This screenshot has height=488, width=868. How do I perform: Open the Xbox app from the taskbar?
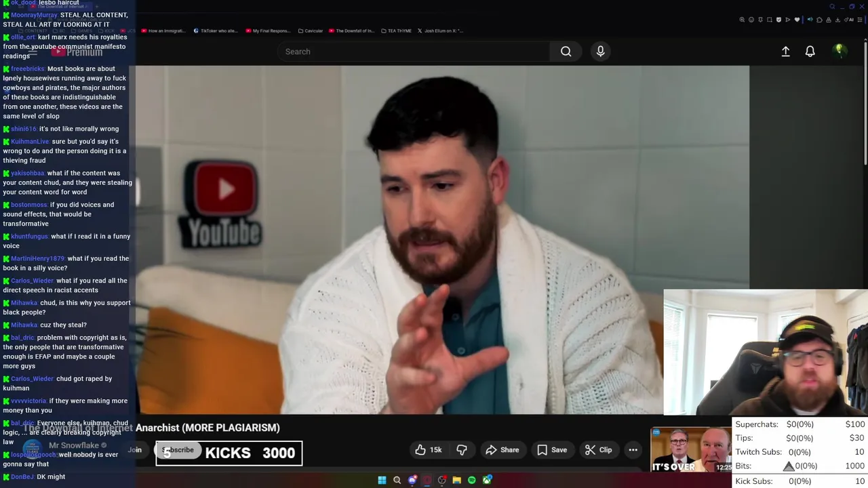(x=487, y=481)
